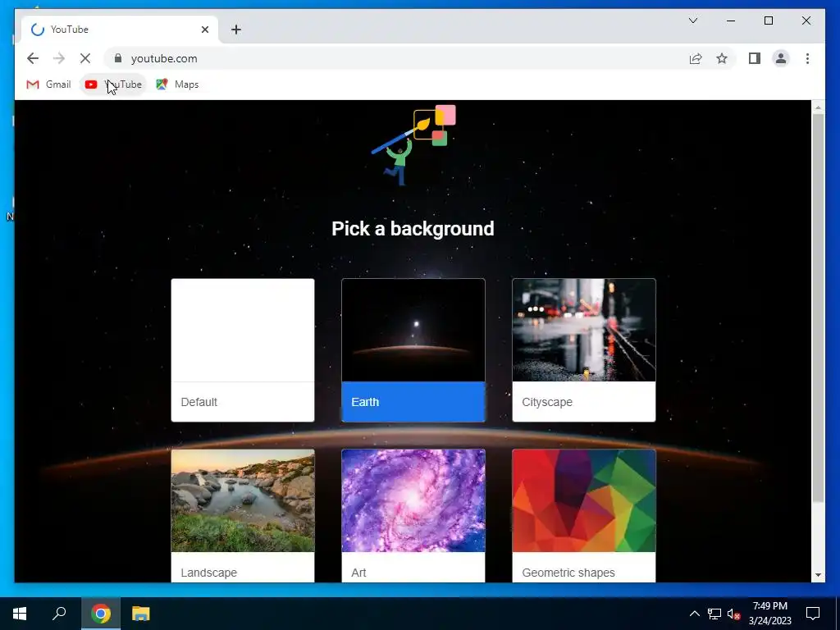Open the Chrome three-dot menu
The height and width of the screenshot is (630, 840).
(807, 58)
